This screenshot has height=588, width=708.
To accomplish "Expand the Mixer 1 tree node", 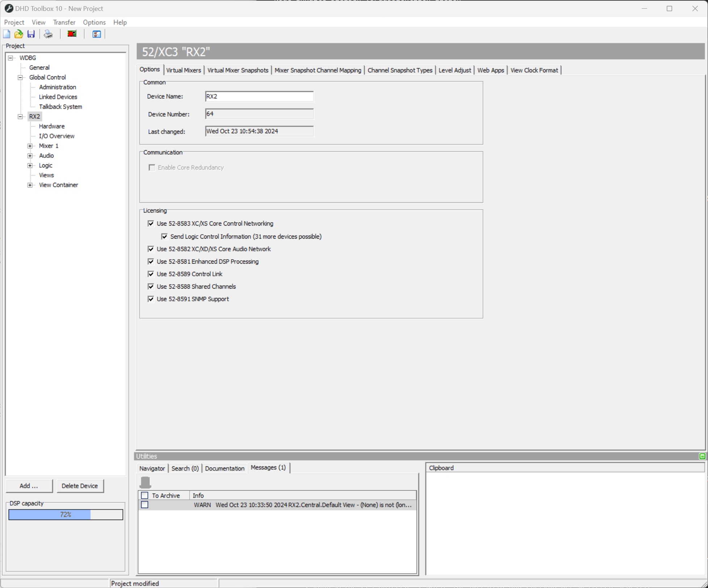I will (x=30, y=146).
